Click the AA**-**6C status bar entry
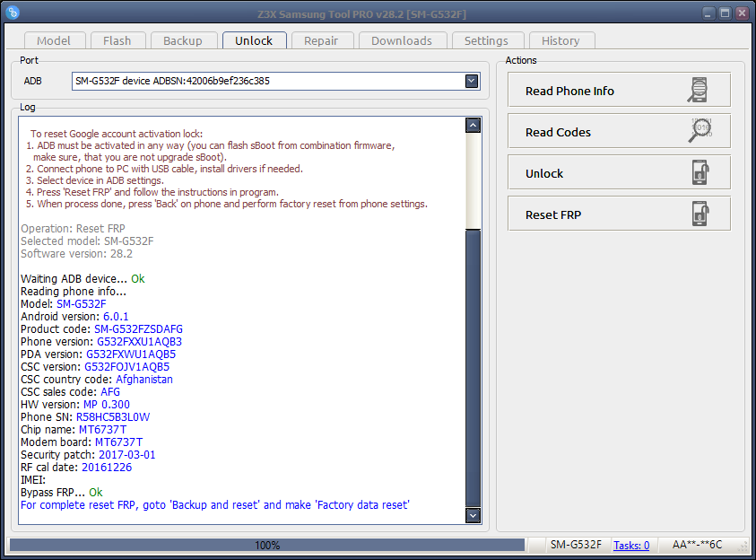The height and width of the screenshot is (560, 756). (697, 545)
